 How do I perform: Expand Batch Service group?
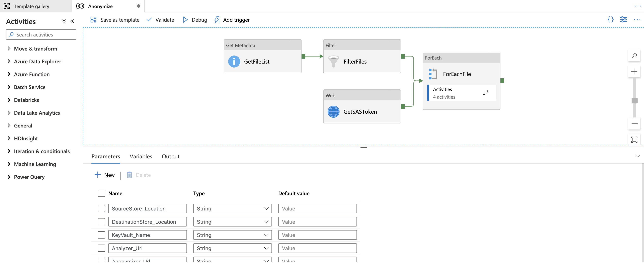pos(9,87)
